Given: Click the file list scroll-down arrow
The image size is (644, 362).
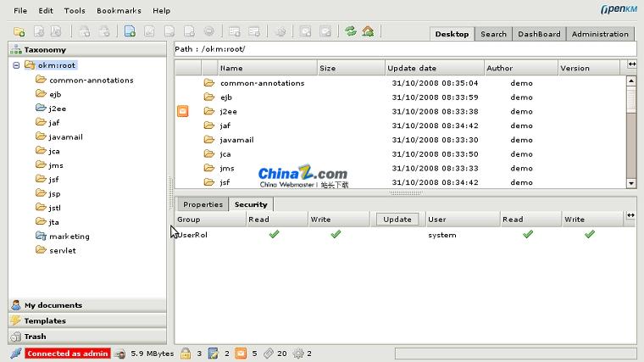Looking at the screenshot, I should 631,183.
